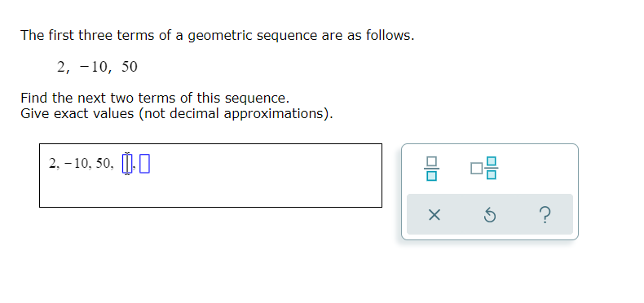
Task: Click the leading term 2 in the given sequence
Action: click(61, 67)
